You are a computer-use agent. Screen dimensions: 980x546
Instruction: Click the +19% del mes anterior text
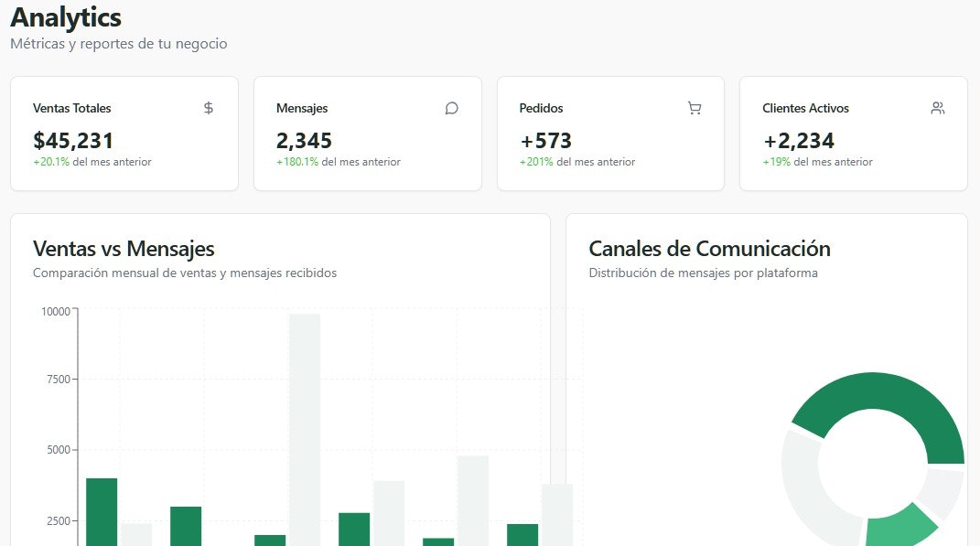817,162
